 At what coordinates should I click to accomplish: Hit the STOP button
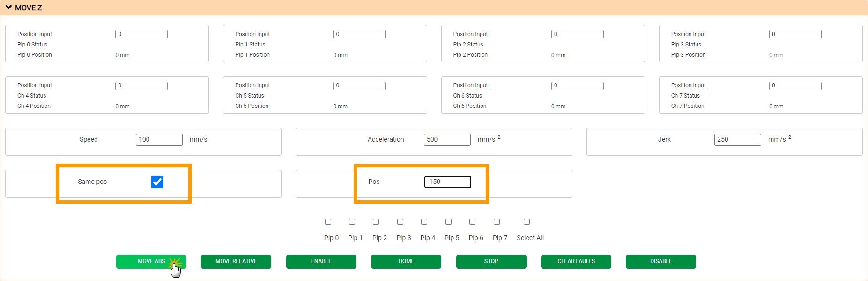tap(491, 261)
